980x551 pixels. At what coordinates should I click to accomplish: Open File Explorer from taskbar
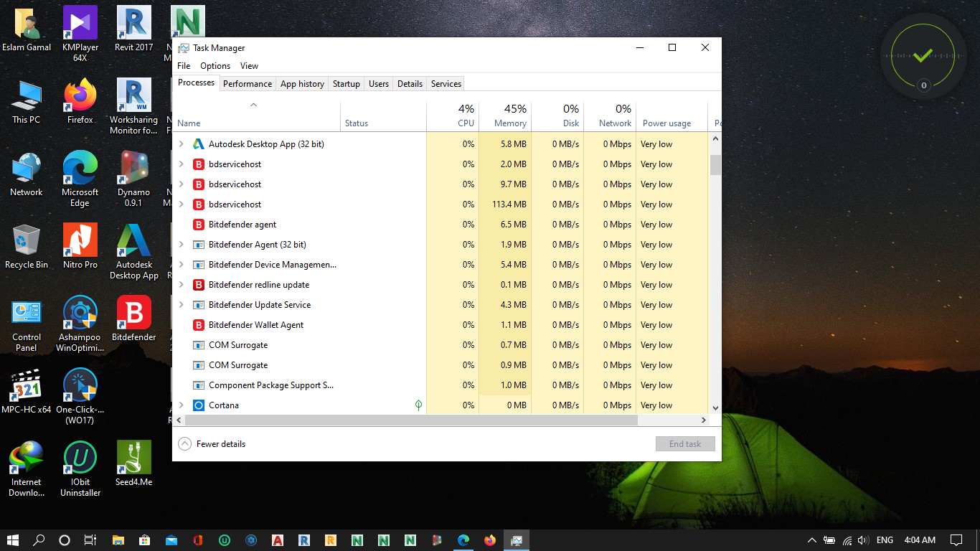(x=118, y=540)
